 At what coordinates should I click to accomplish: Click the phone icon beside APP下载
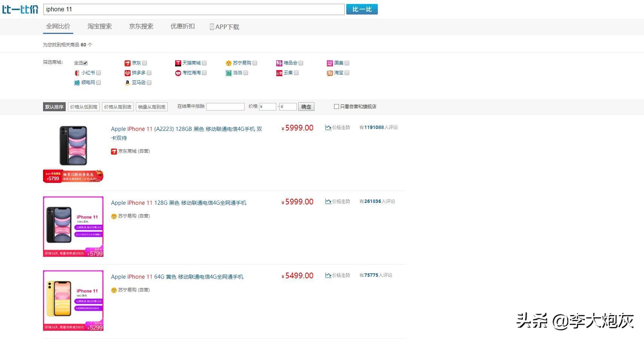tap(212, 27)
